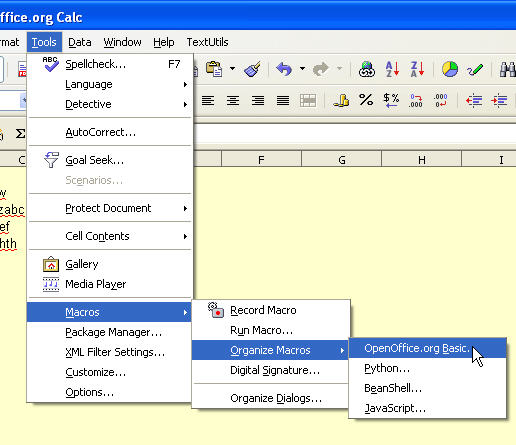This screenshot has width=516, height=445.
Task: Open the Window menu
Action: pos(122,42)
